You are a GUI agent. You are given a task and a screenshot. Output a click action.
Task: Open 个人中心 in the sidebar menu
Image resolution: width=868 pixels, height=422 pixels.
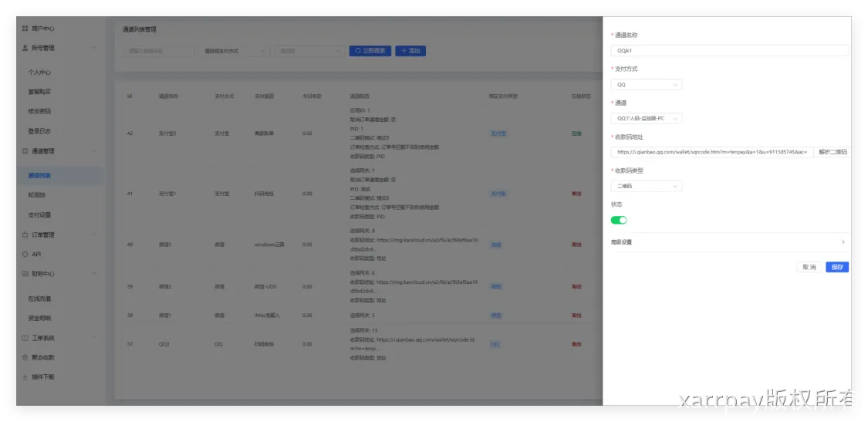tap(39, 73)
